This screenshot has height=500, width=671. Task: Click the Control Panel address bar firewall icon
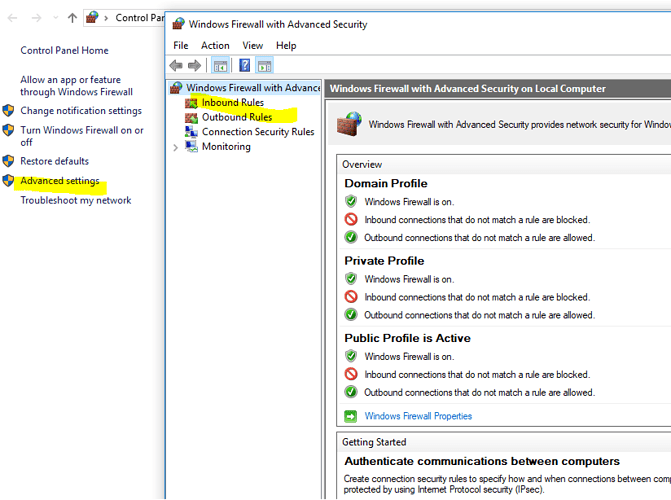pos(92,18)
